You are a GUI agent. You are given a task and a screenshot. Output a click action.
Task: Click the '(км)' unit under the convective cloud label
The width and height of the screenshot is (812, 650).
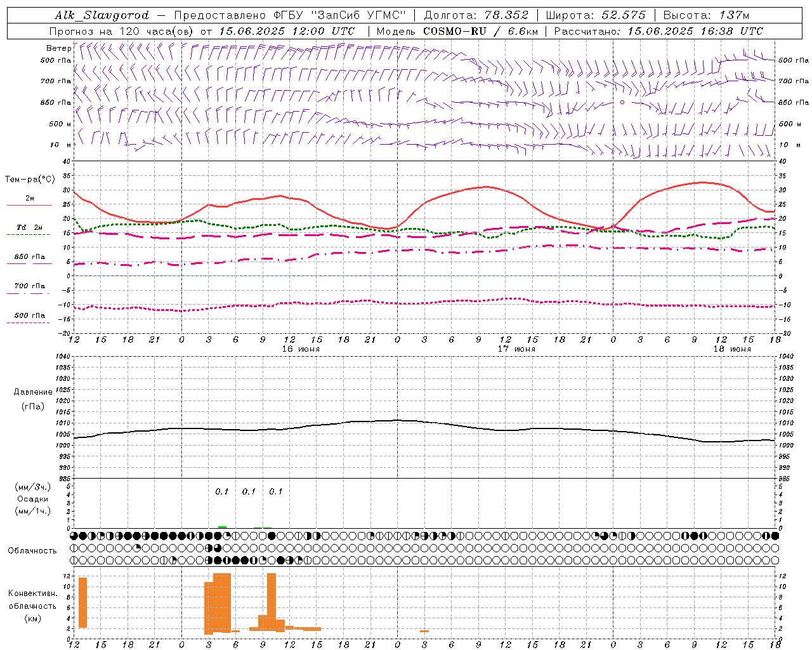[x=33, y=618]
